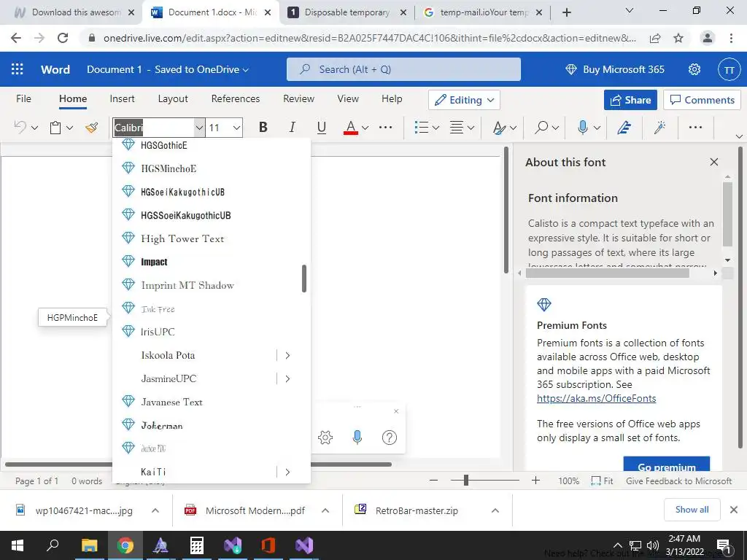Expand the JasmineUPC font submenu
Screen dimensions: 747x560
point(287,378)
